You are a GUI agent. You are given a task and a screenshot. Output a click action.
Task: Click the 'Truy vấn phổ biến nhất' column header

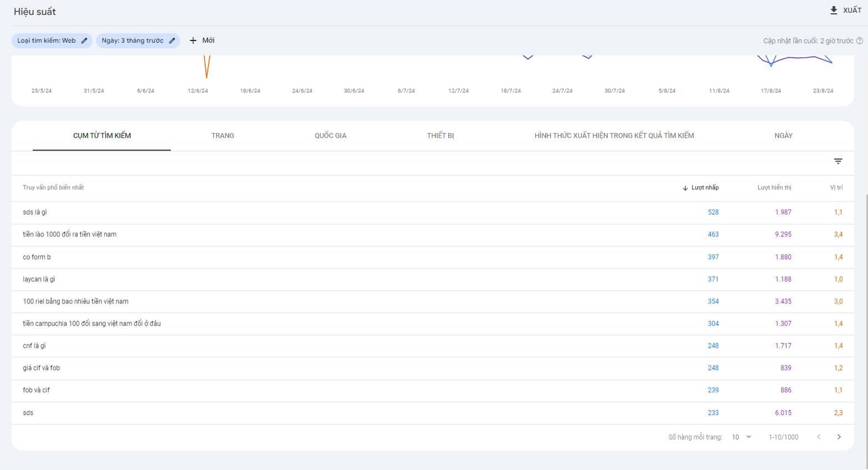coord(53,188)
